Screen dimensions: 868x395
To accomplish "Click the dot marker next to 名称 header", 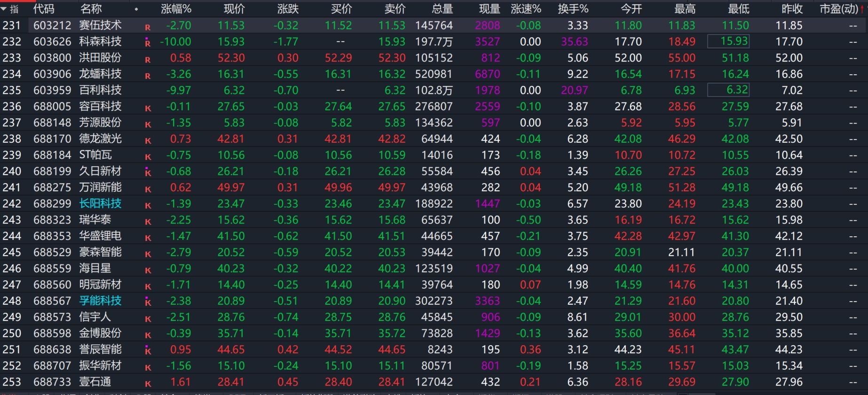I will 136,9.
